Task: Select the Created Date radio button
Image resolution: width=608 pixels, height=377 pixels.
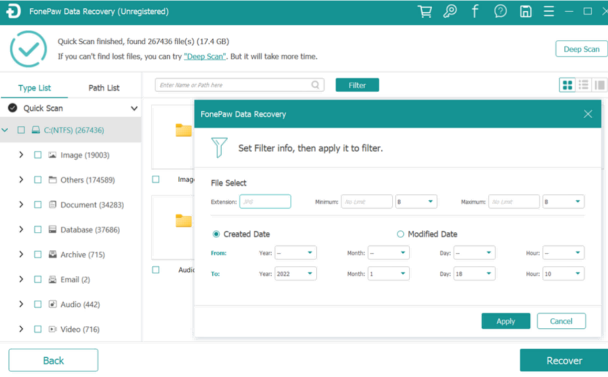Action: [x=216, y=234]
